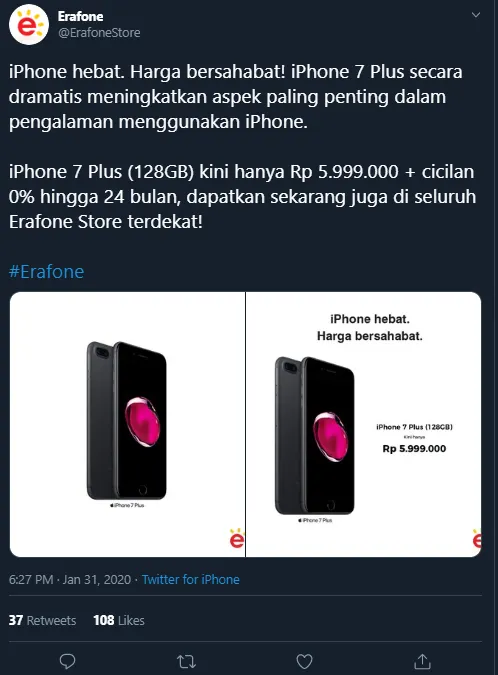Viewport: 498px width, 675px height.
Task: Click the Erafone display name
Action: coord(80,16)
